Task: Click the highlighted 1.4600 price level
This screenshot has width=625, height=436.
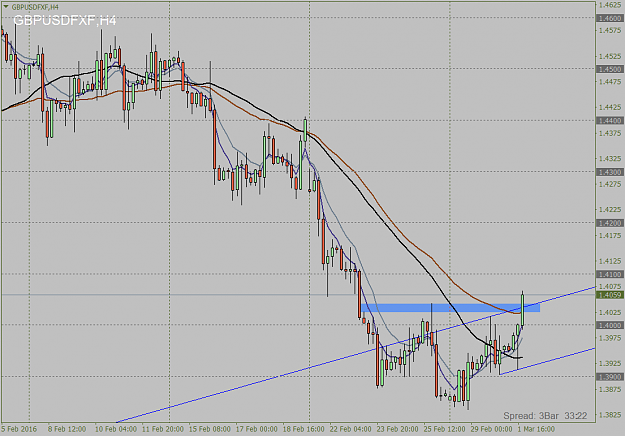Action: point(610,18)
